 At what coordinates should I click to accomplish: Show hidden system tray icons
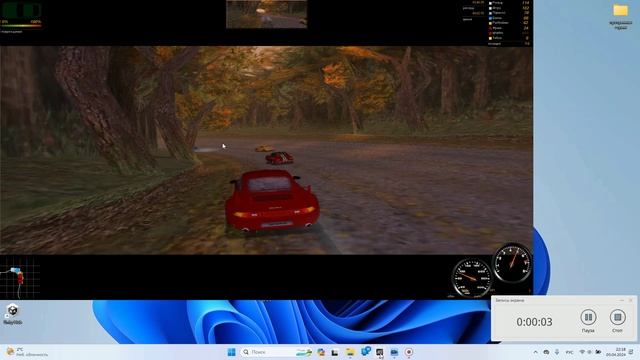click(536, 352)
